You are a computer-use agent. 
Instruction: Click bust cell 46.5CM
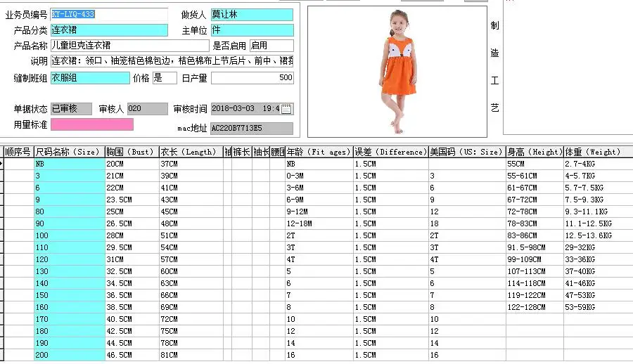coord(132,355)
